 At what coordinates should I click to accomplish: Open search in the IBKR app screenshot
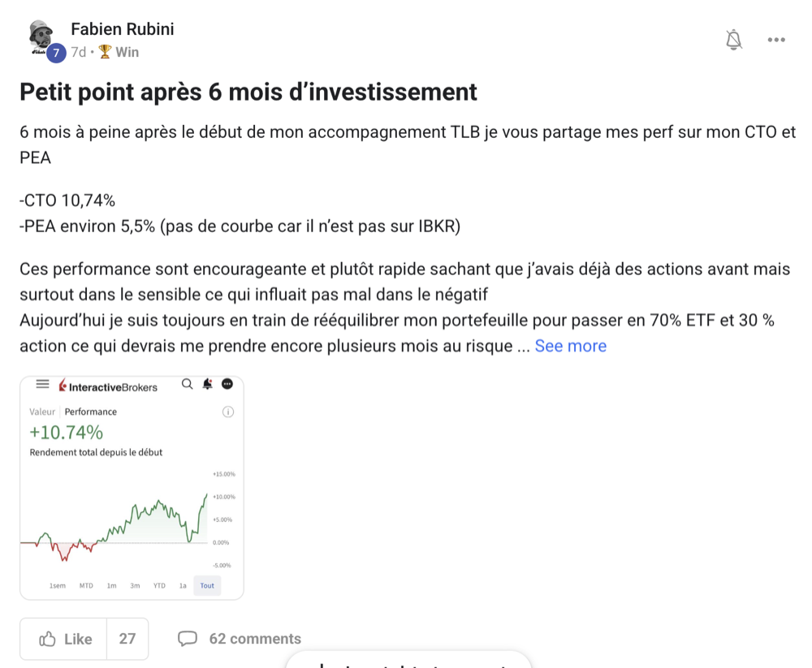click(x=187, y=383)
